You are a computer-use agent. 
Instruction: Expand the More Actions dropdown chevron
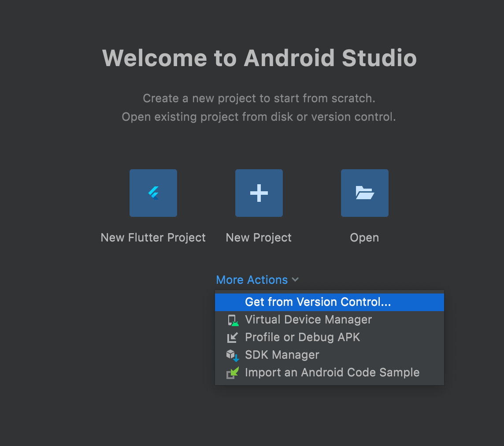[x=295, y=280]
